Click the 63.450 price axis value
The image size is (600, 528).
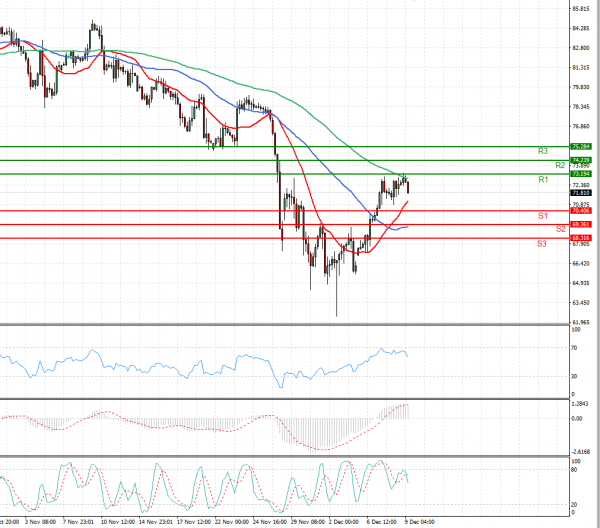pos(580,303)
